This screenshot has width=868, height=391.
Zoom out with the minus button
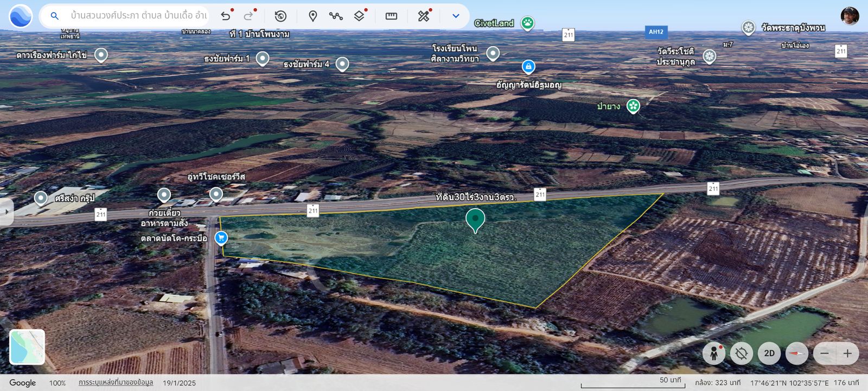[825, 354]
